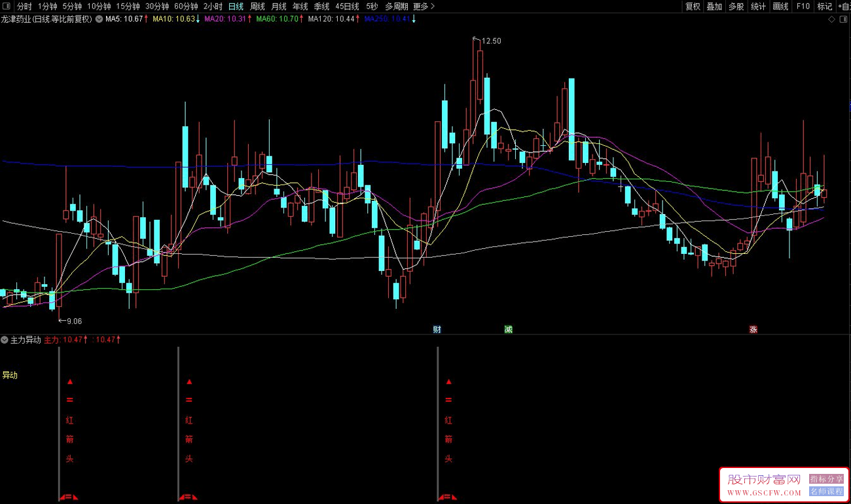Screen dimensions: 851x504
Task: Switch to 5分钟 period tab
Action: click(x=73, y=7)
